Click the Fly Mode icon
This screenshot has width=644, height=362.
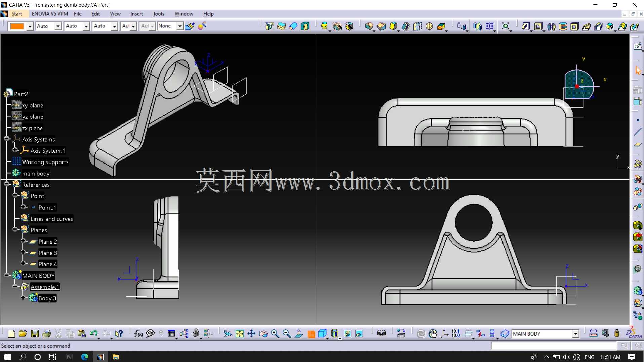(228, 334)
